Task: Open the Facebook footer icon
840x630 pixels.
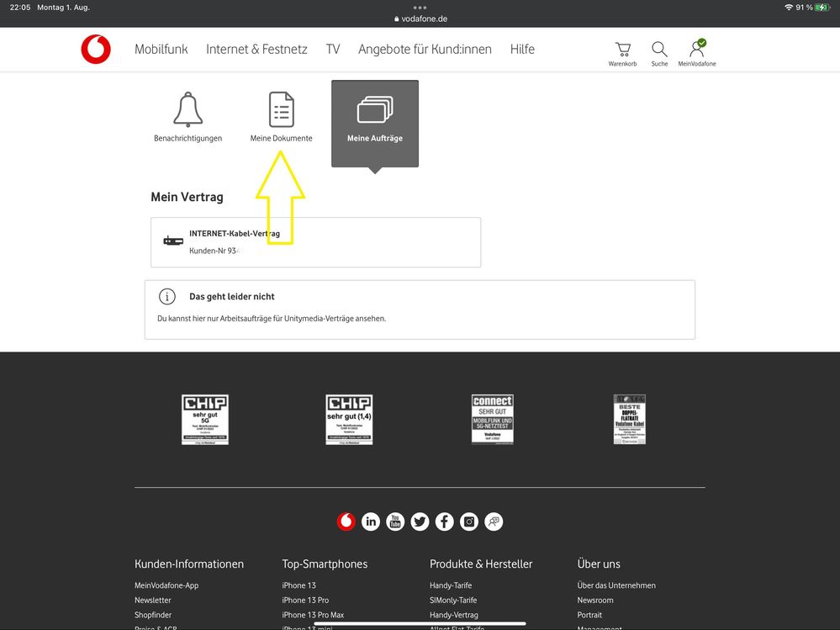Action: pos(445,521)
